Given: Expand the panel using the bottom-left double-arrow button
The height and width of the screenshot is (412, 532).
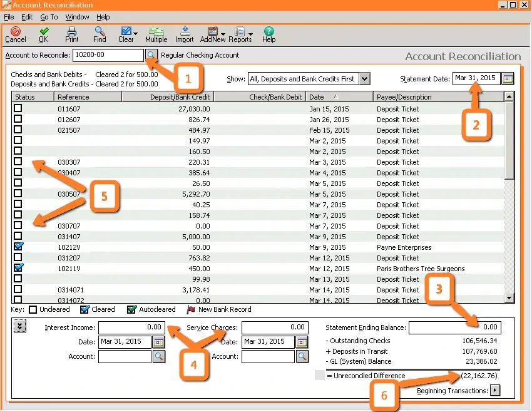Looking at the screenshot, I should (19, 325).
